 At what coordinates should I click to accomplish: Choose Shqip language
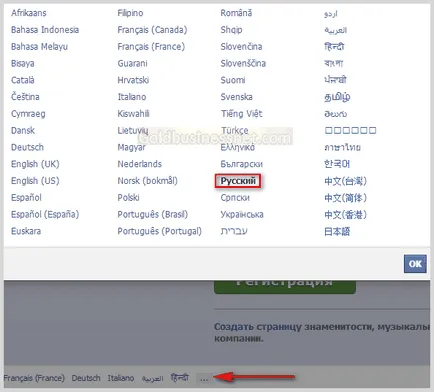[231, 30]
